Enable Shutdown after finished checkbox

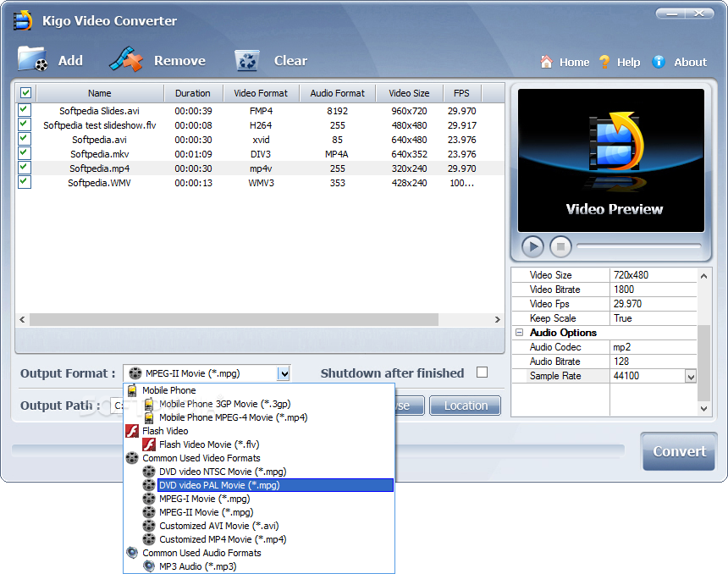(482, 373)
